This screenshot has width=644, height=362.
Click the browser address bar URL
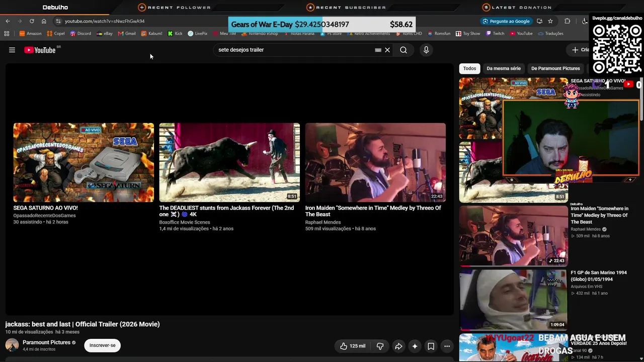105,21
